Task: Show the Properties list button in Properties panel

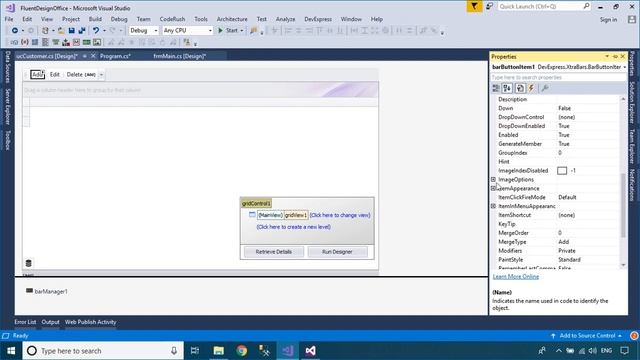Action: point(520,88)
